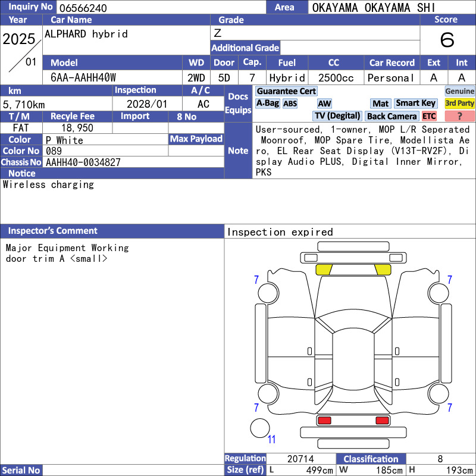The image size is (476, 476).
Task: Click the TV (Degital) badge
Action: click(337, 115)
